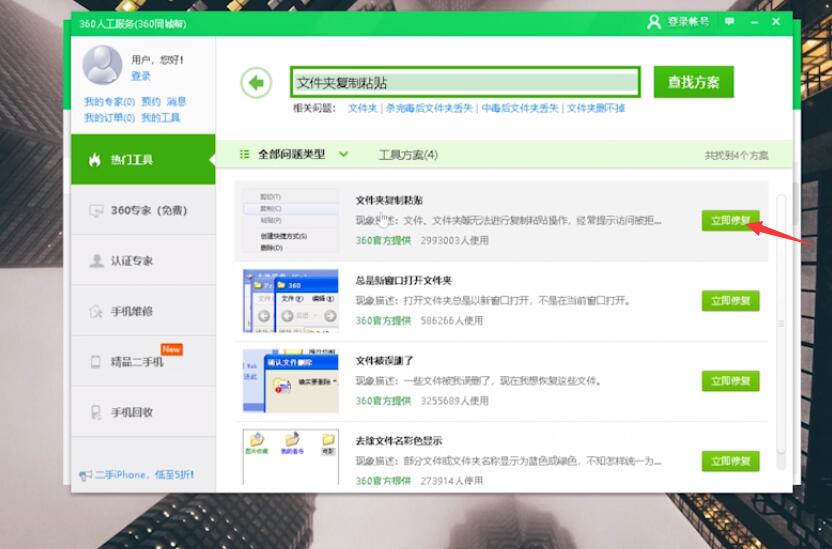The width and height of the screenshot is (832, 549).
Task: Click the user avatar picture
Action: tap(102, 65)
